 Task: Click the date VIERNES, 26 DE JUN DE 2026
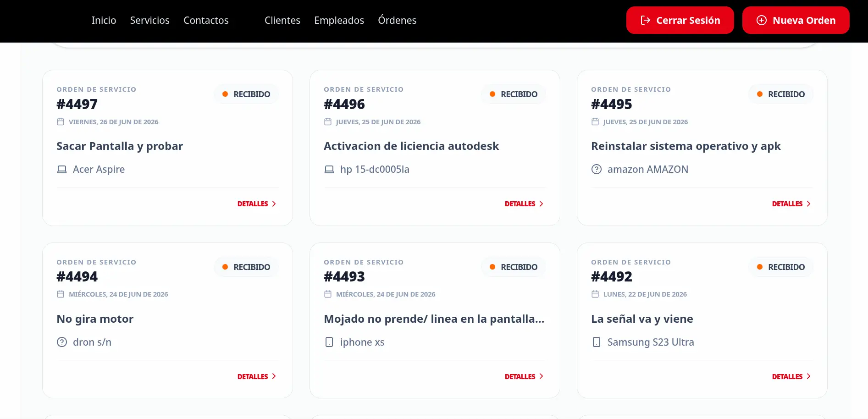[114, 122]
